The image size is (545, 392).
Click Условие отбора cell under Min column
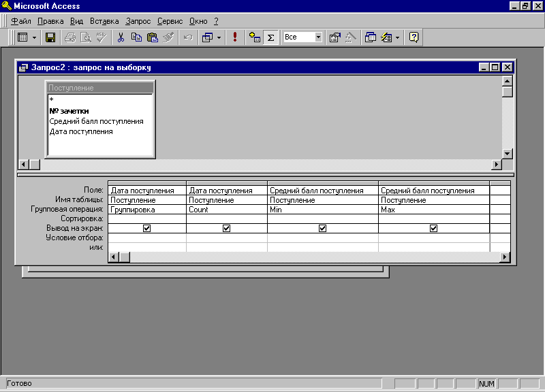pyautogui.click(x=323, y=238)
